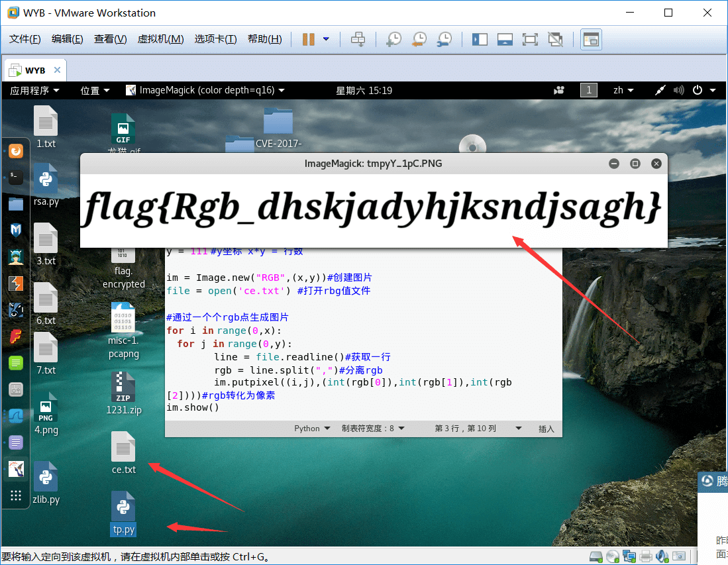Click VMware enter full screen icon
This screenshot has width=728, height=565.
pos(530,39)
